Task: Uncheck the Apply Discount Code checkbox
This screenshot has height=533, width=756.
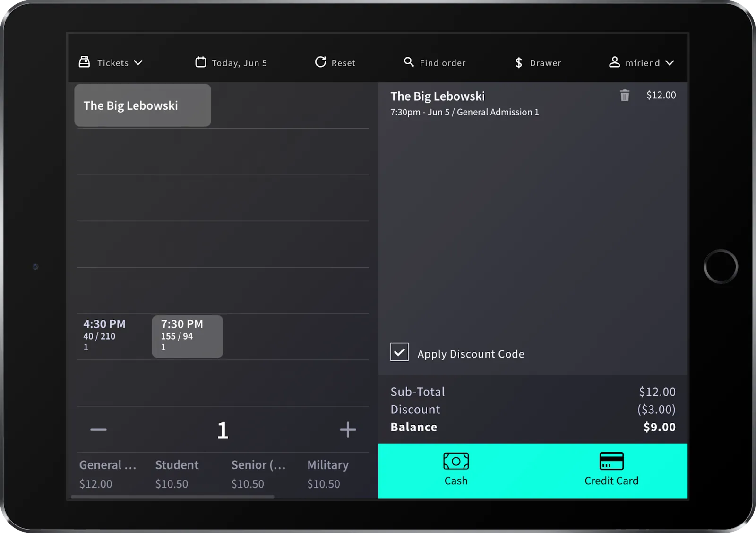Action: pyautogui.click(x=399, y=352)
